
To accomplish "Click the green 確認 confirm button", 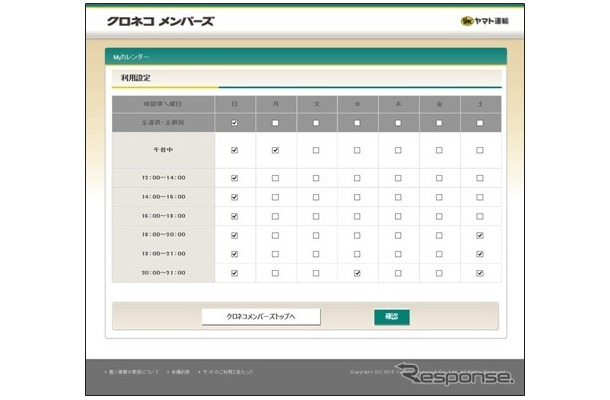I will click(x=391, y=317).
